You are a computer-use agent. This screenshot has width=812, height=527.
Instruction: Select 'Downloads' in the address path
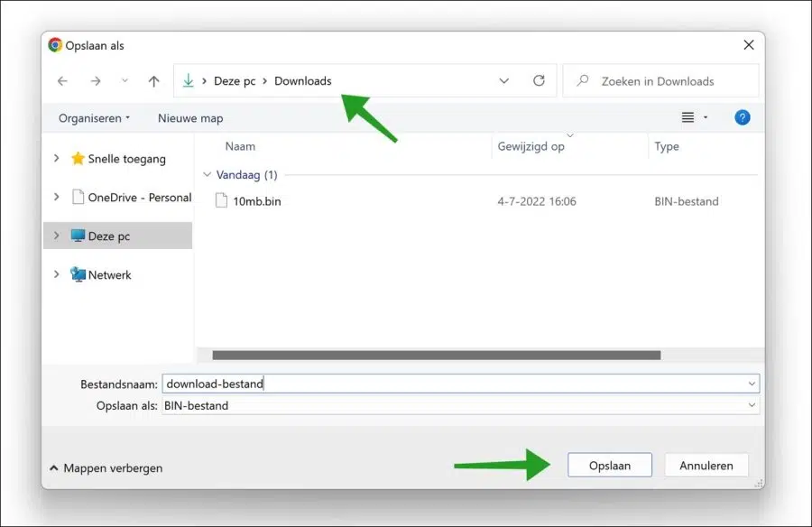coord(303,81)
